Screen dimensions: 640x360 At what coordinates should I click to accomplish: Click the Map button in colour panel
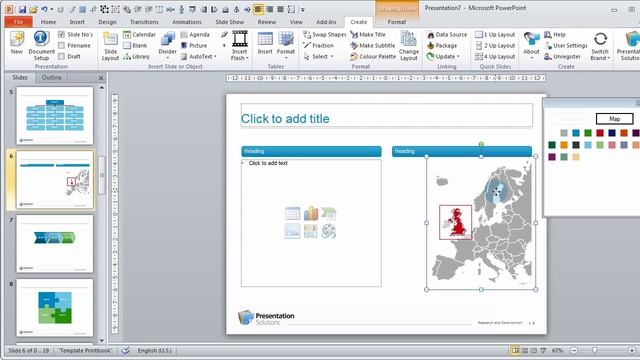pyautogui.click(x=615, y=119)
